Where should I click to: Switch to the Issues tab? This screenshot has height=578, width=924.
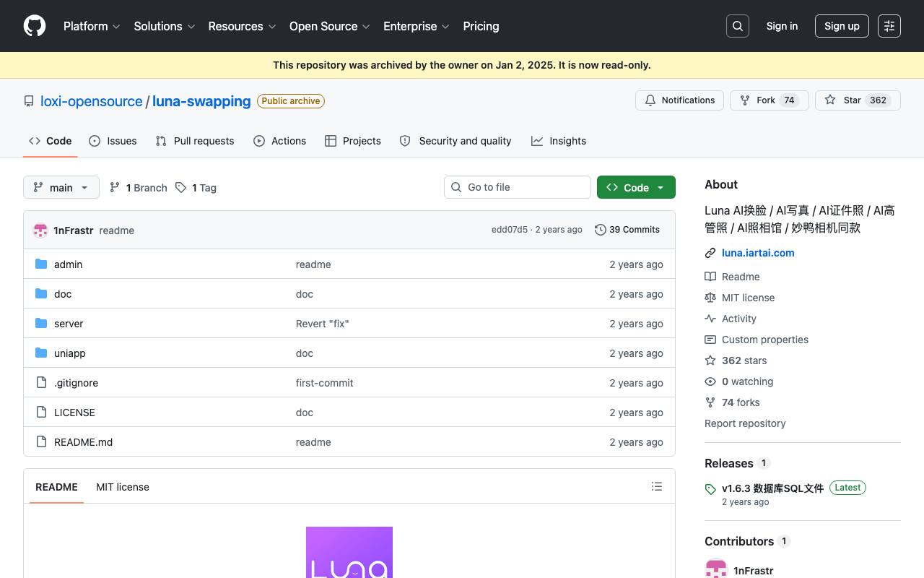click(113, 141)
